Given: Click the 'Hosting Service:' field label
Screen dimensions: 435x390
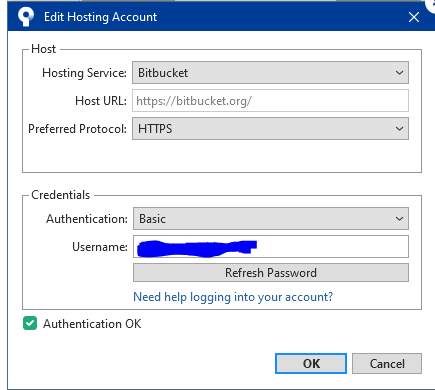Looking at the screenshot, I should (x=84, y=73).
